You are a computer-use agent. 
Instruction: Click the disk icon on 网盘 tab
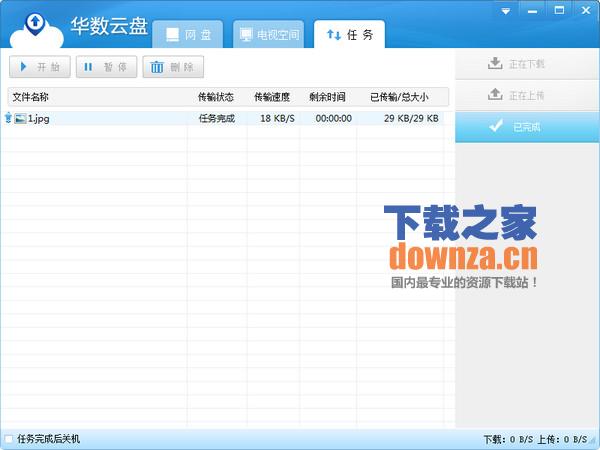[172, 35]
